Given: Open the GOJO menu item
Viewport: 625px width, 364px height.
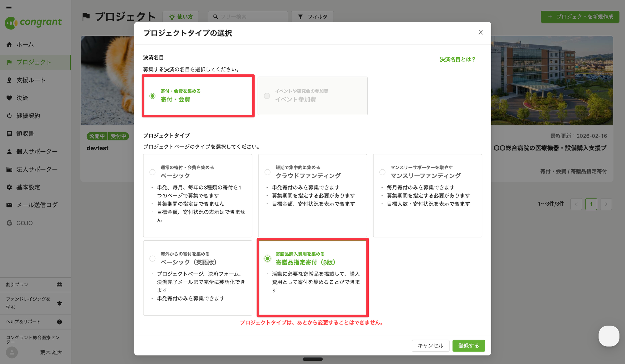Looking at the screenshot, I should click(x=24, y=223).
